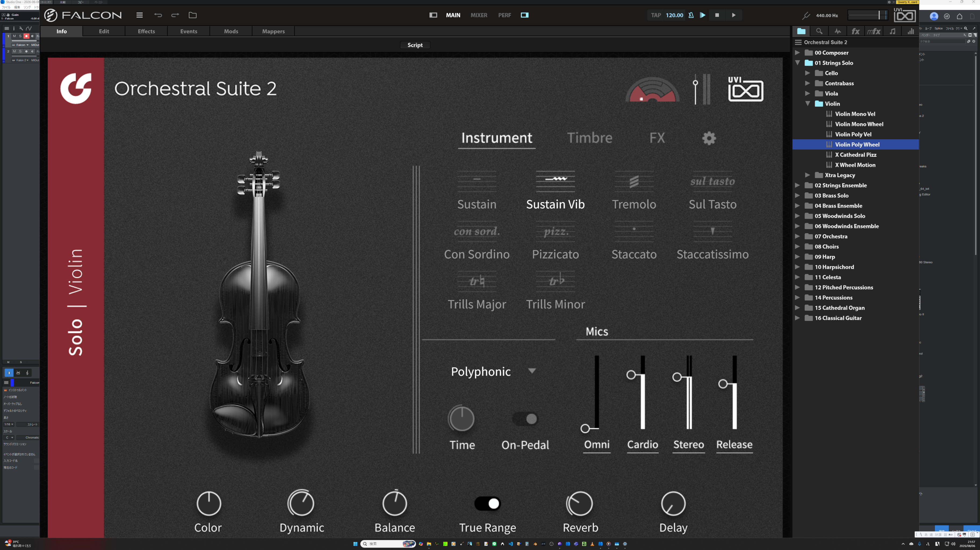Toggle the metronome icon next to tempo

(691, 15)
